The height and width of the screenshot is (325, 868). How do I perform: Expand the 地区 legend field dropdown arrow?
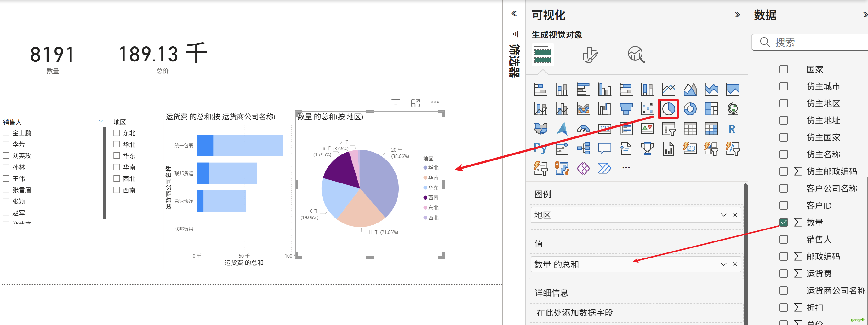pyautogui.click(x=723, y=215)
